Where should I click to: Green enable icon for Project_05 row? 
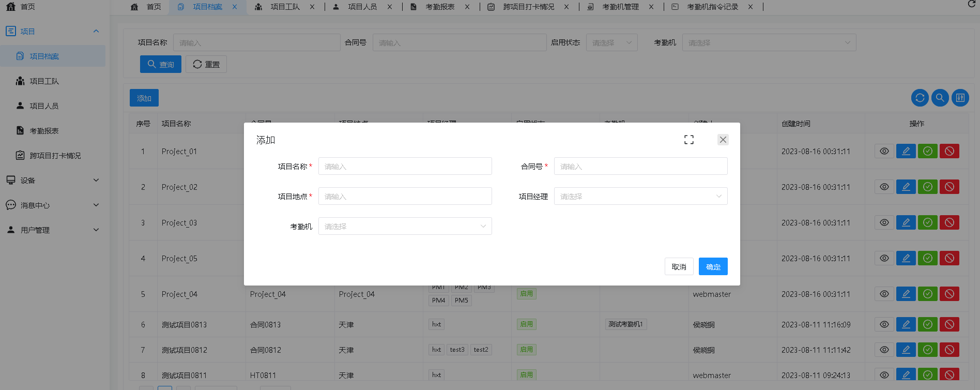(928, 258)
